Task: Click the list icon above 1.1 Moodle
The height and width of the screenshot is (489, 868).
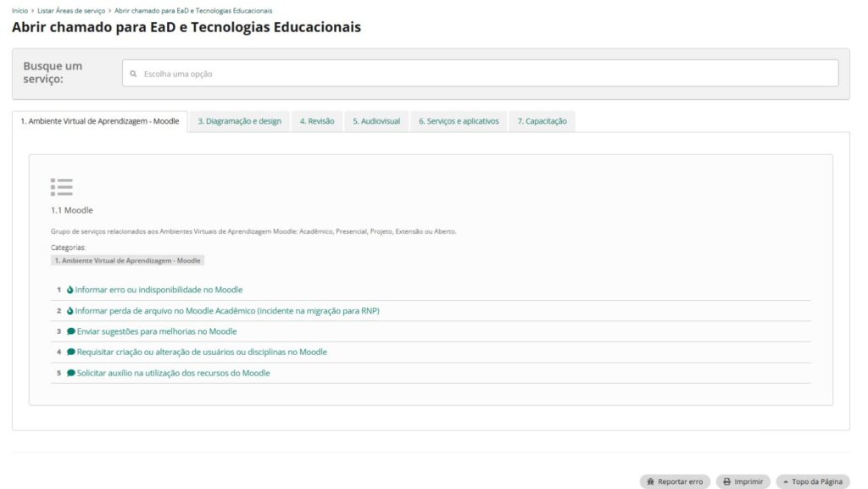Action: (x=61, y=187)
